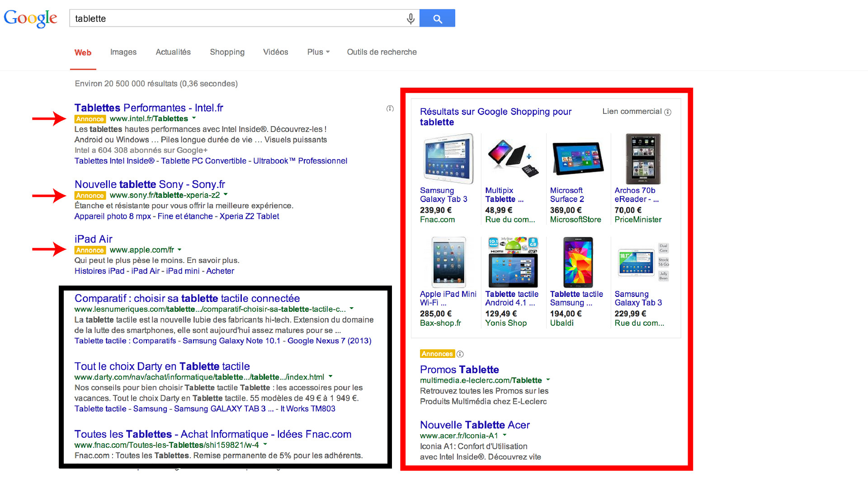Click Apple iPad Mini Wi-Fi product image
The height and width of the screenshot is (488, 868).
448,262
